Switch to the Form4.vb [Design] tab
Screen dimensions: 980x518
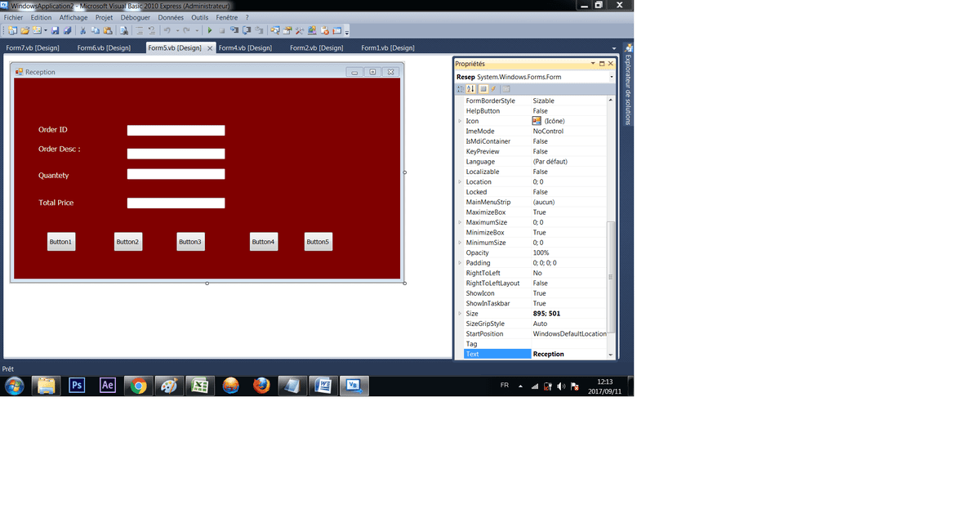coord(245,48)
